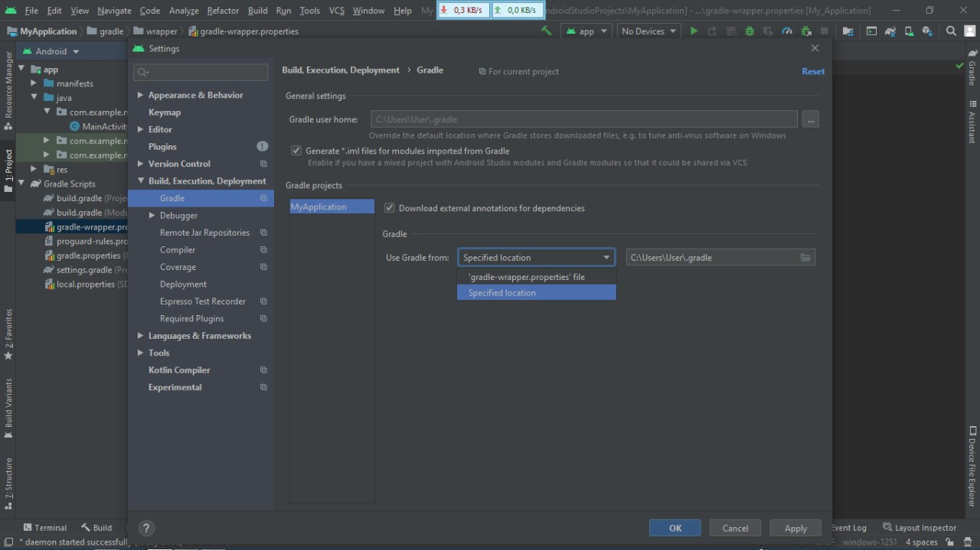The image size is (980, 550).
Task: Open the Favorites side tab
Action: (8, 334)
